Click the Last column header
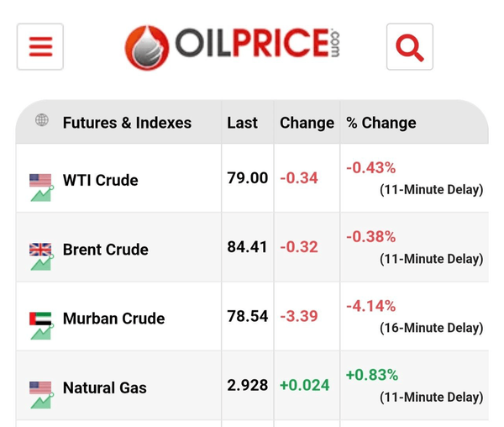The image size is (504, 427). pyautogui.click(x=243, y=123)
